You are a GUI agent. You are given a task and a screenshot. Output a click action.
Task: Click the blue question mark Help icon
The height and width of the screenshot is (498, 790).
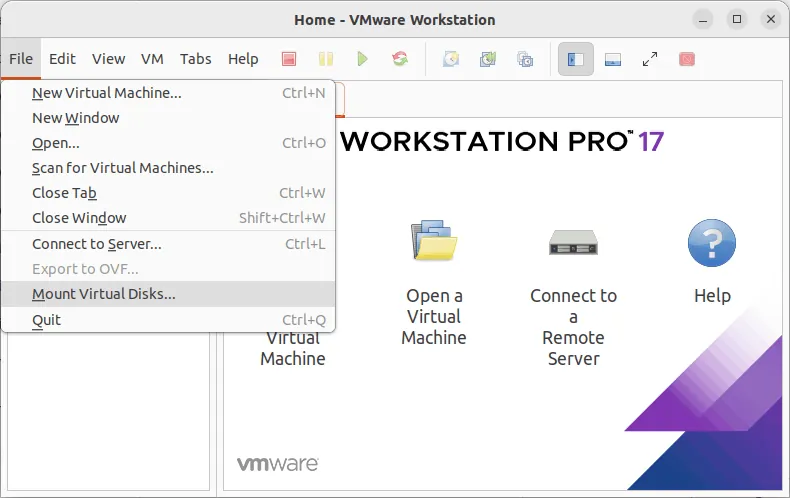(x=711, y=242)
